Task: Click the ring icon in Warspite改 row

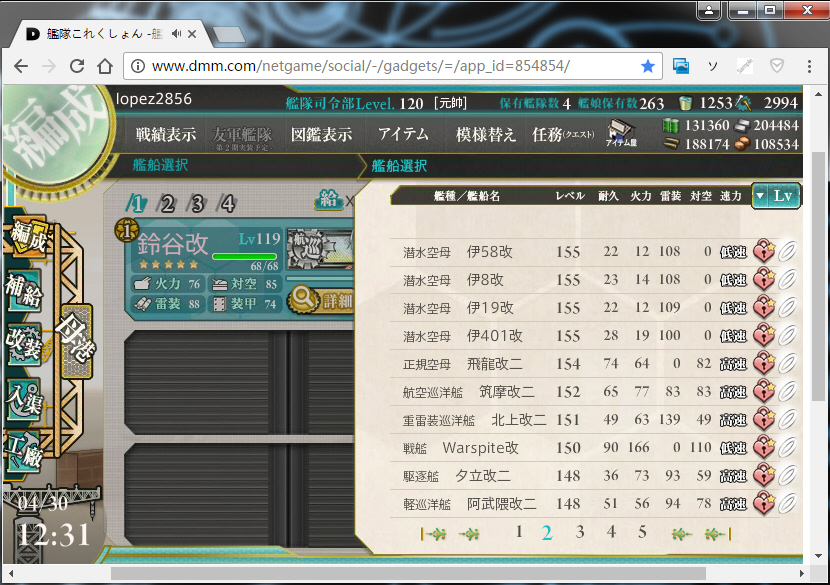Action: [x=787, y=447]
